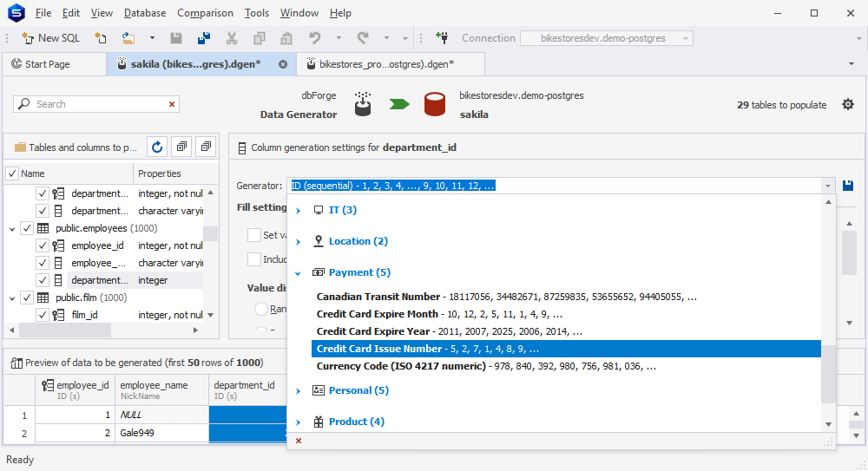The height and width of the screenshot is (471, 868).
Task: Click the collapse all tree icon
Action: click(x=206, y=147)
